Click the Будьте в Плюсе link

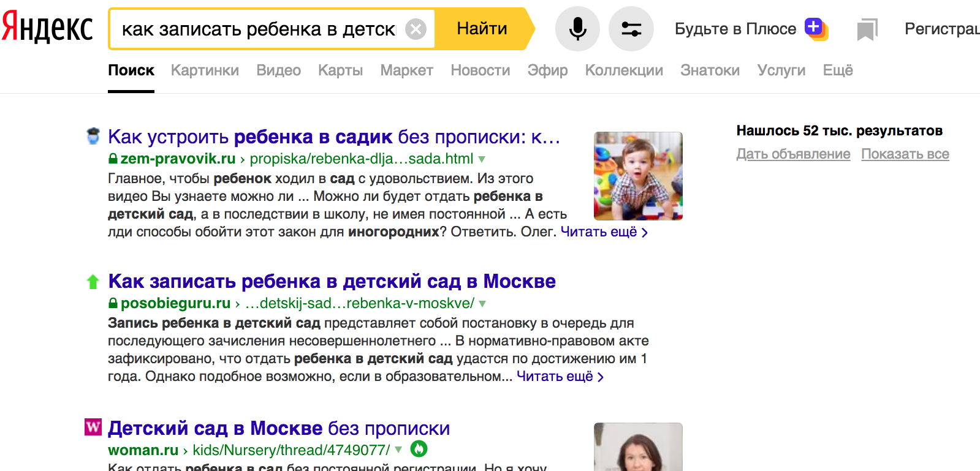[735, 29]
